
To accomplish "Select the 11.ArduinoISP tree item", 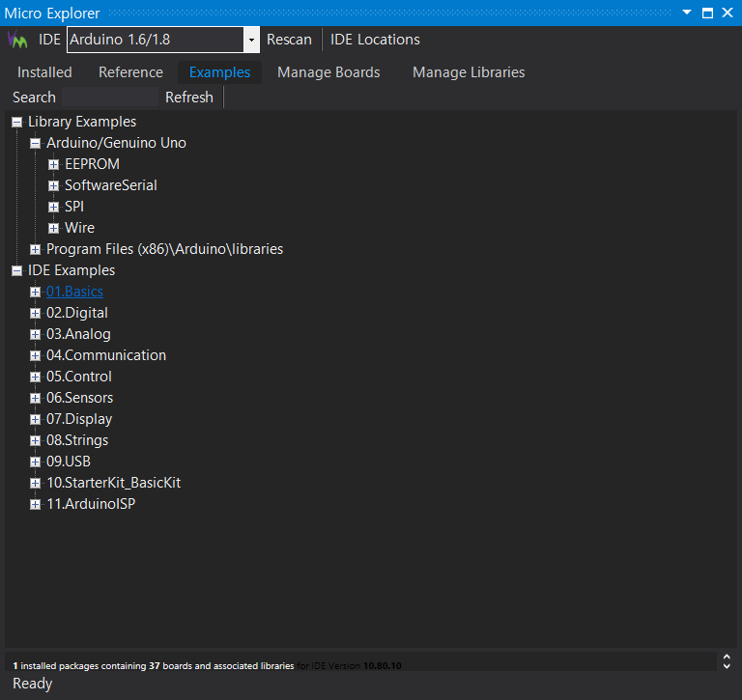I will pos(91,504).
